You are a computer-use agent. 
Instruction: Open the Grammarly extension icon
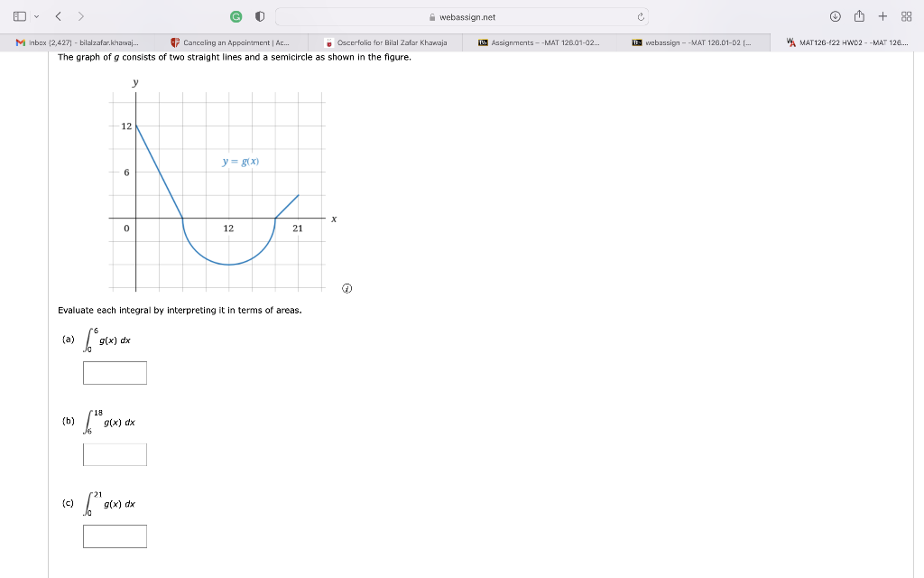point(235,15)
